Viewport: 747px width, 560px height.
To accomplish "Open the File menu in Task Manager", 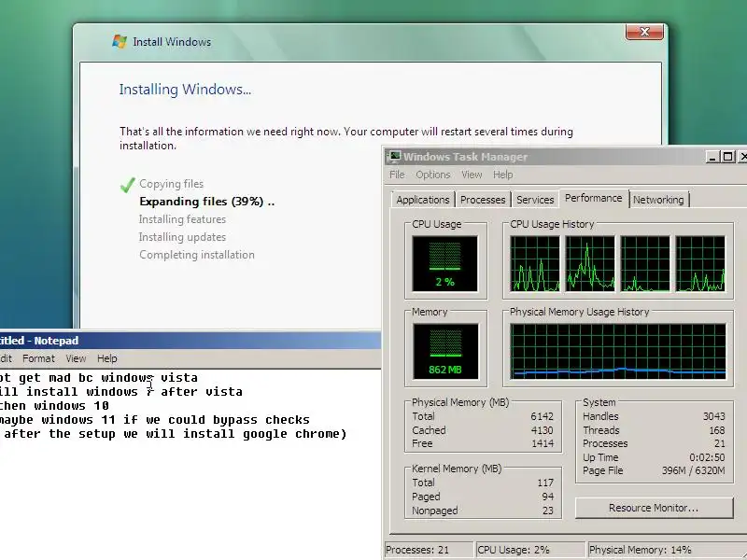I will point(397,175).
